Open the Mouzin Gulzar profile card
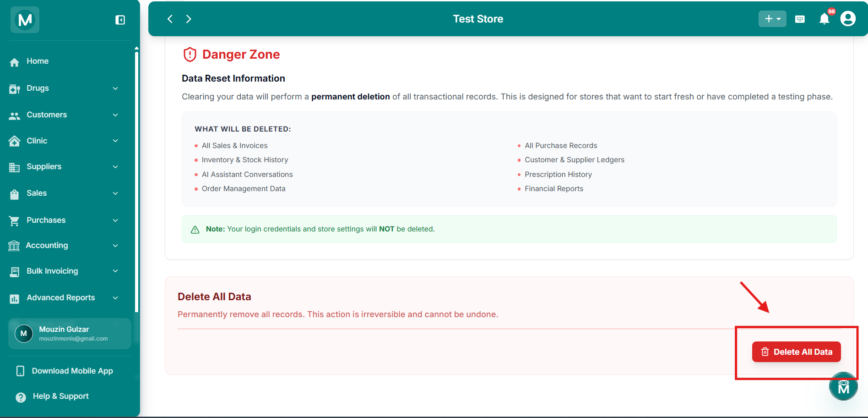 70,334
